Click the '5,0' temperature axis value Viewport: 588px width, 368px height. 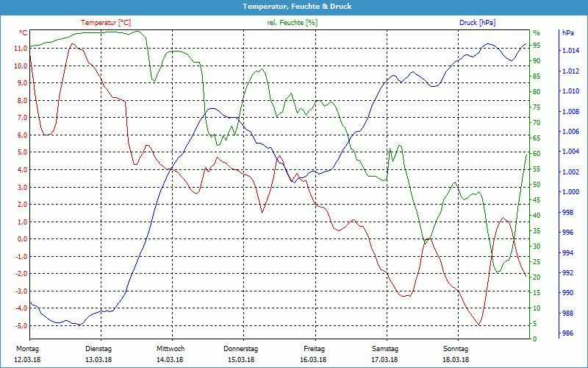(x=22, y=152)
